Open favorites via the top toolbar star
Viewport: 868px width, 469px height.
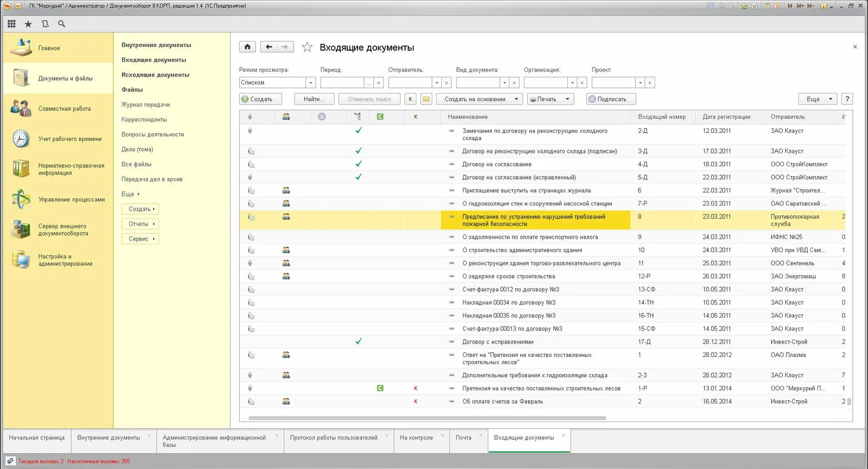coord(28,24)
